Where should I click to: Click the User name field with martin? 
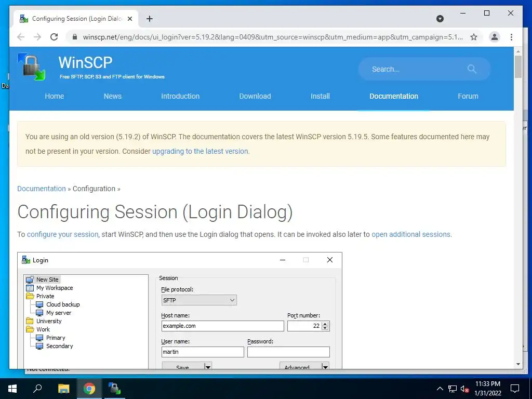point(203,352)
